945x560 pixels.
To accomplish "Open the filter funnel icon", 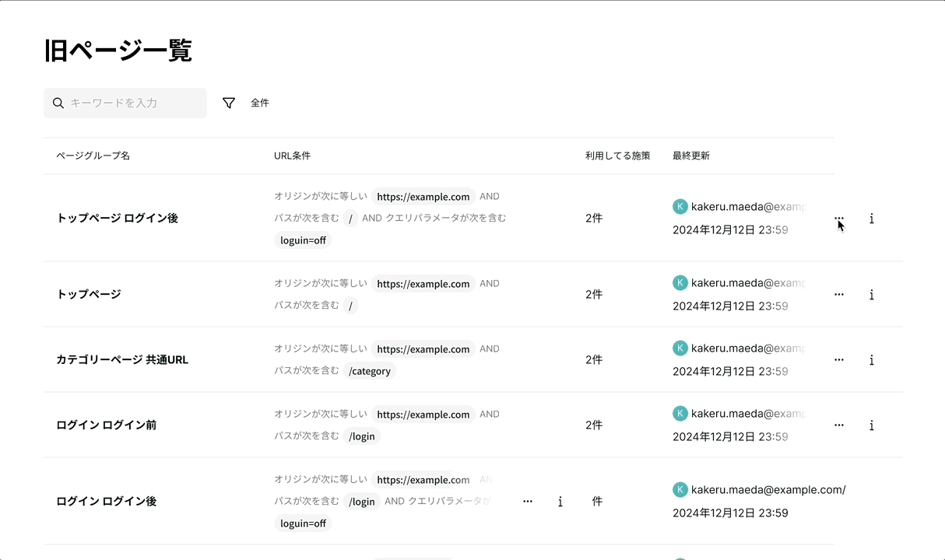I will click(229, 103).
